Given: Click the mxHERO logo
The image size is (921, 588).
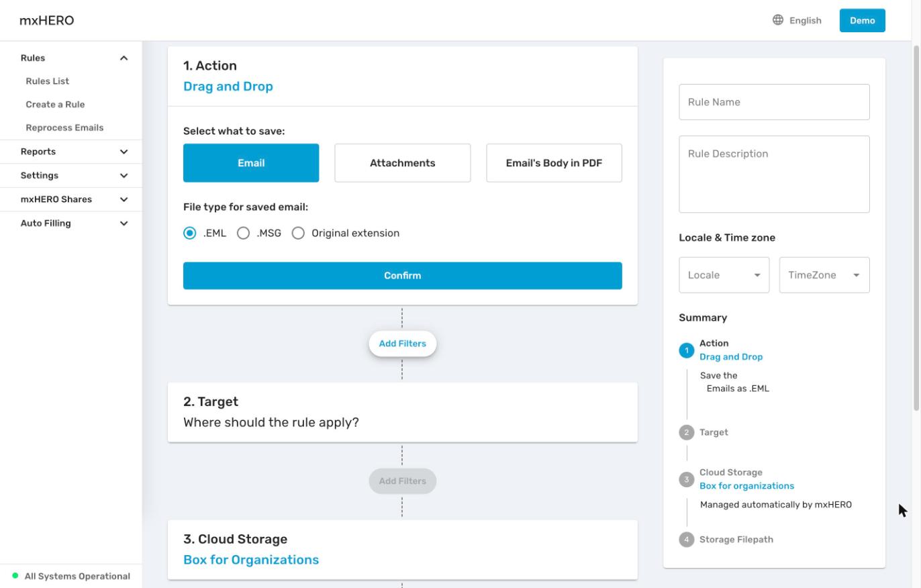Looking at the screenshot, I should coord(46,21).
